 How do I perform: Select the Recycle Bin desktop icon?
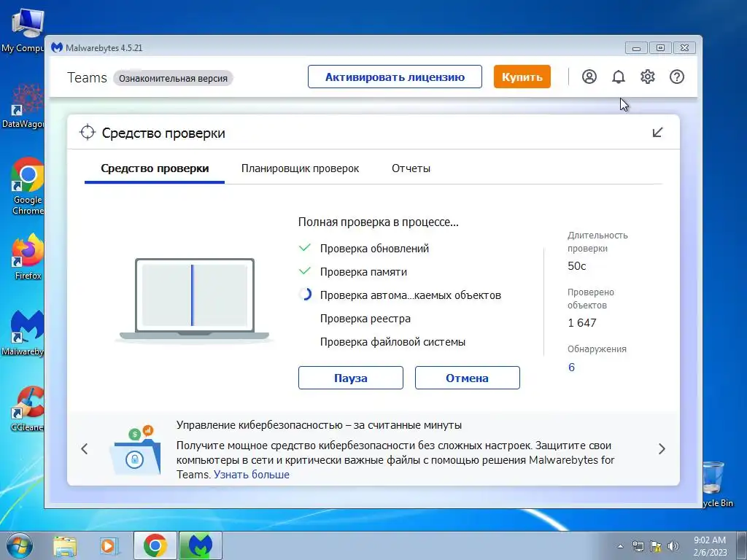(716, 483)
